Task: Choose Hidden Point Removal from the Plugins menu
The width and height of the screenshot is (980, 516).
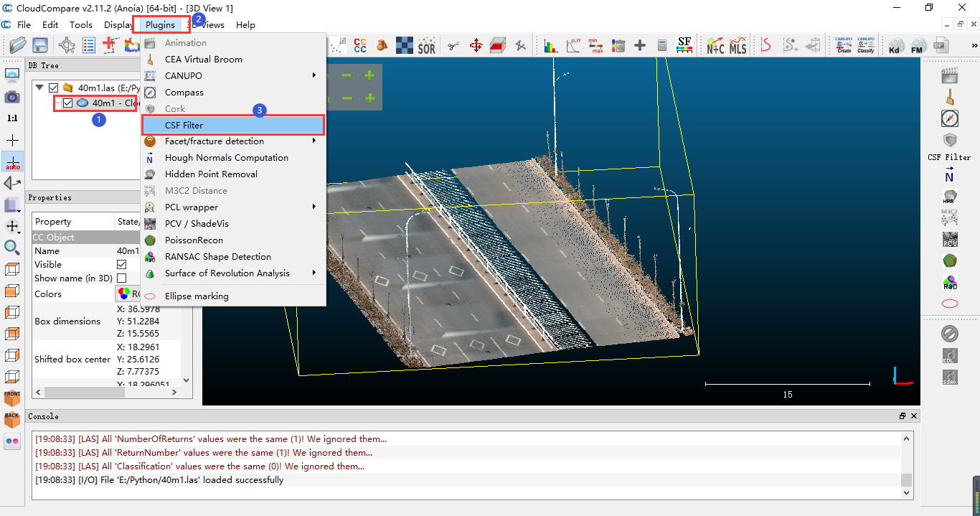Action: [212, 174]
